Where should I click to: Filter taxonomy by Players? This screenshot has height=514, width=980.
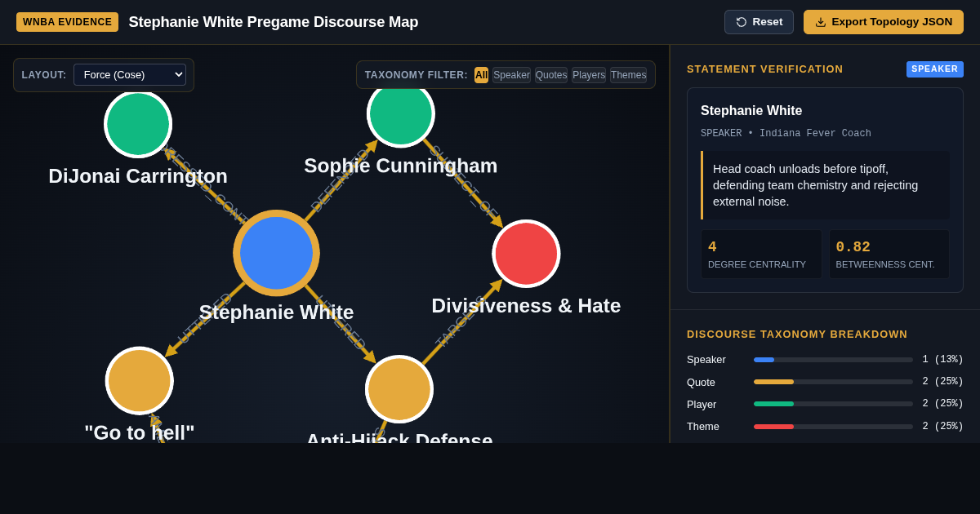pyautogui.click(x=589, y=75)
